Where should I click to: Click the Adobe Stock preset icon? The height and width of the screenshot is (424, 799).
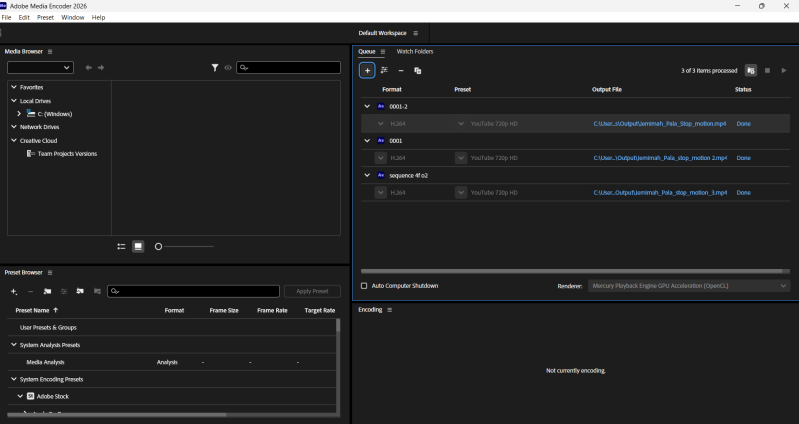click(x=31, y=396)
